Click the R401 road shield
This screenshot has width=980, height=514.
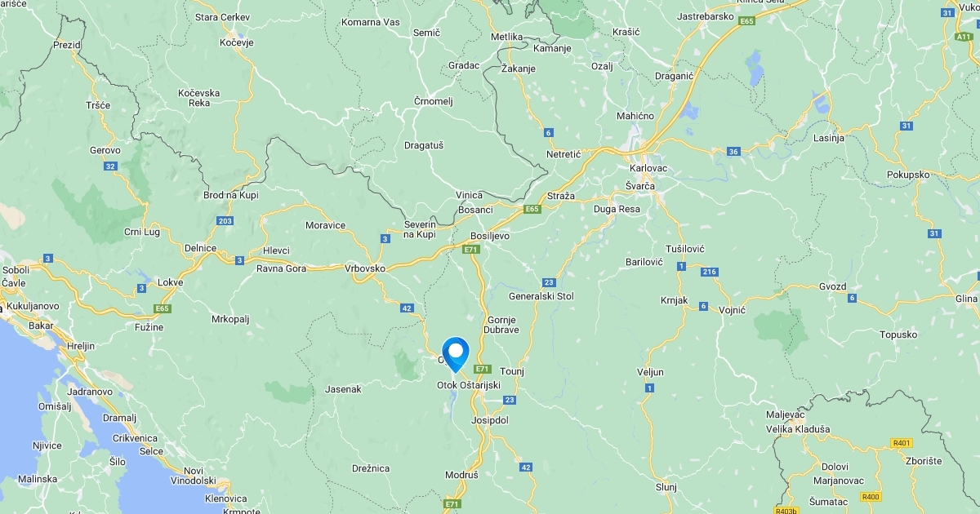pos(902,443)
